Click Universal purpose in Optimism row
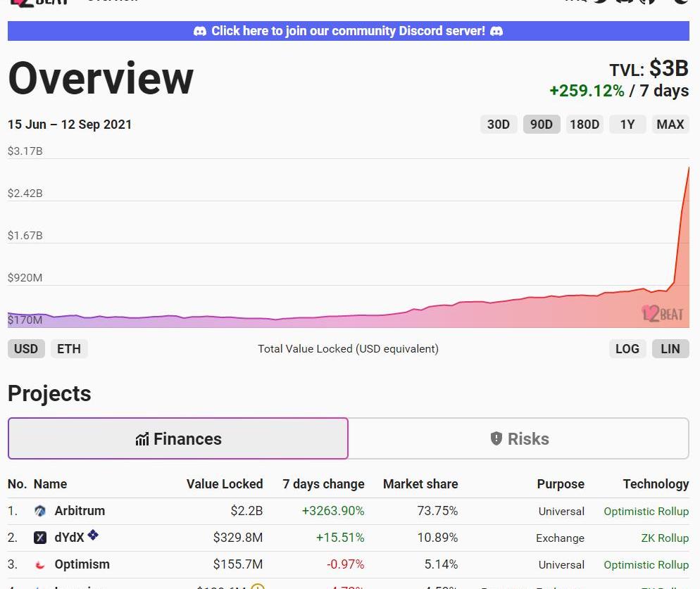Viewport: 700px width, 589px height. coord(561,565)
